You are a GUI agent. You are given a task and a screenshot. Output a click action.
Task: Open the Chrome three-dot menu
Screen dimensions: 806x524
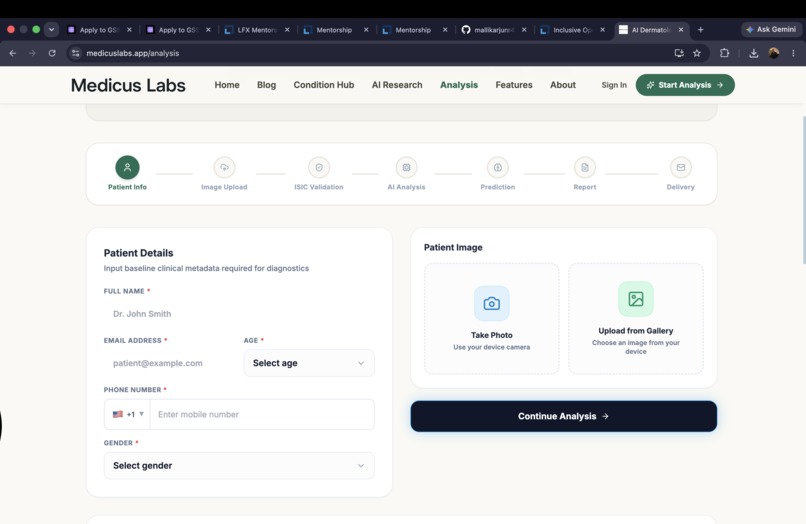793,53
